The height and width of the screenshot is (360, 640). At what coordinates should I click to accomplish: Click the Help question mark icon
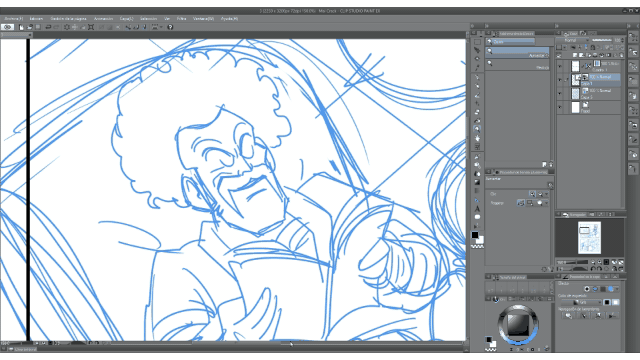[170, 27]
